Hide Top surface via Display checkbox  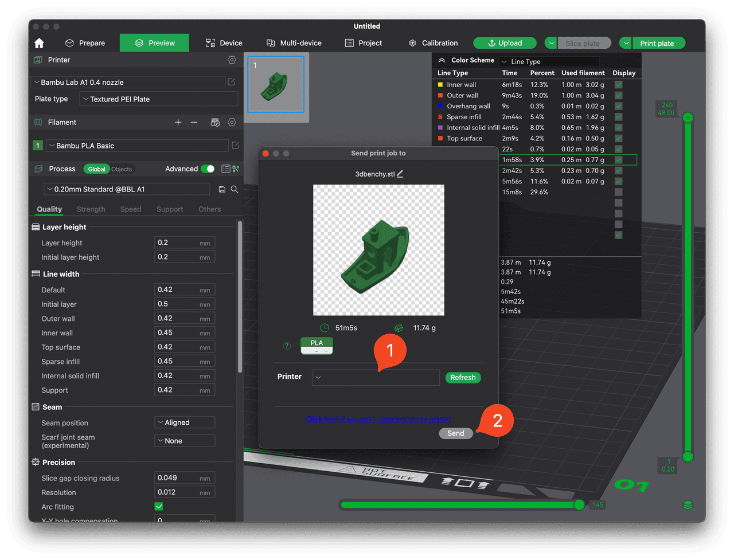(x=619, y=138)
